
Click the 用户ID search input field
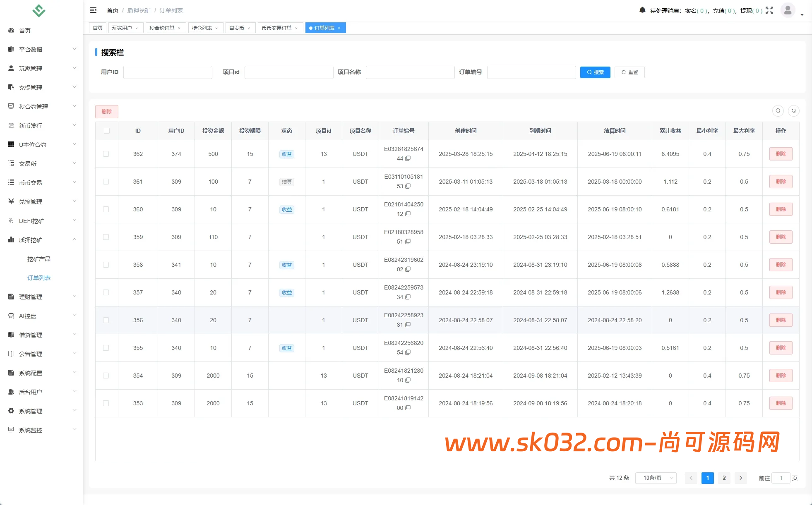click(x=168, y=72)
